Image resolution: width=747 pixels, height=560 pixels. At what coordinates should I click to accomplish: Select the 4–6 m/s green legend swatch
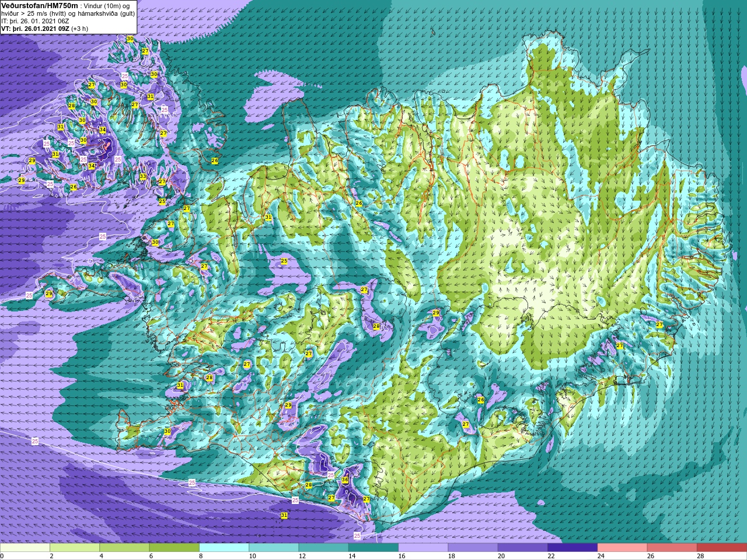tap(124, 548)
